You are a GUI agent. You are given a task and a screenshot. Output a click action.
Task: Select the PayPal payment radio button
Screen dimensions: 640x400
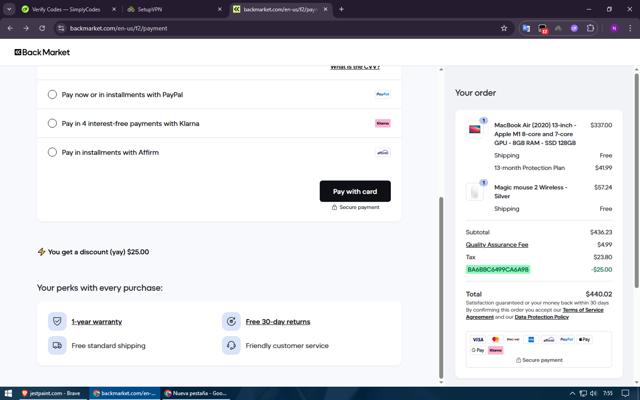(52, 94)
